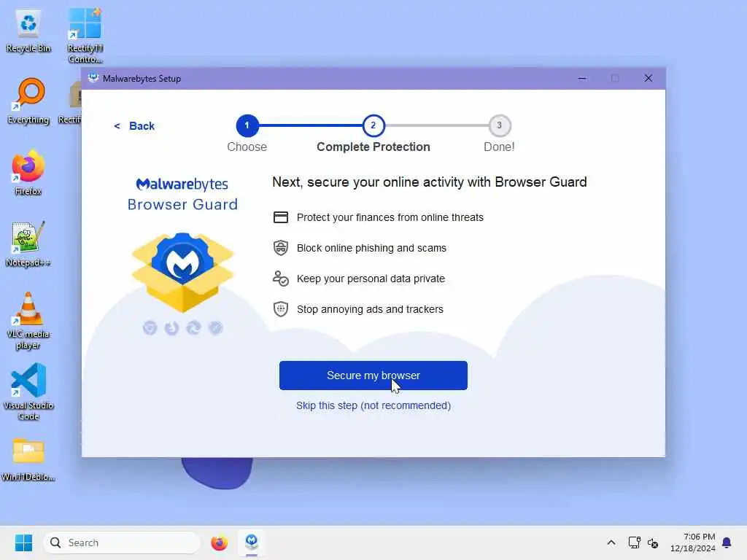The image size is (747, 560).
Task: Show hidden system tray icons
Action: pyautogui.click(x=611, y=542)
